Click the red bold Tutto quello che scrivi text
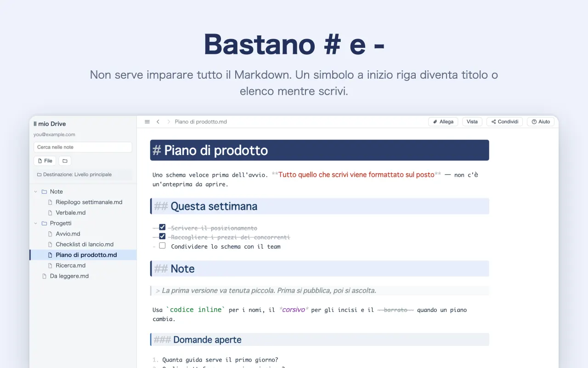588x368 pixels. click(x=356, y=175)
